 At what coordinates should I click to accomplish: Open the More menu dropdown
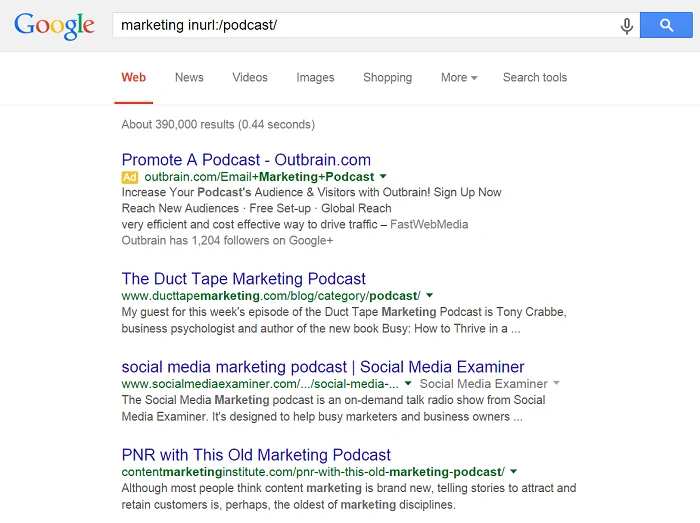(459, 78)
